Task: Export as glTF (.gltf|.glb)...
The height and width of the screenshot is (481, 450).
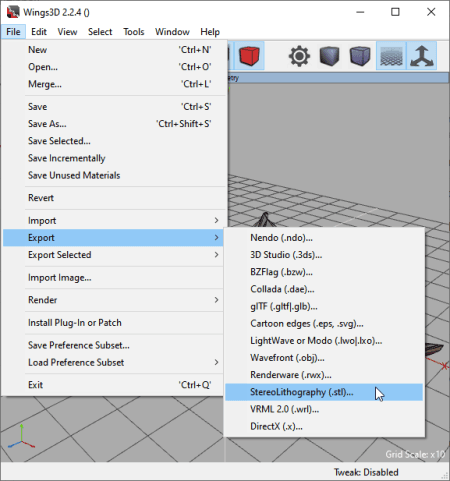Action: [x=324, y=306]
